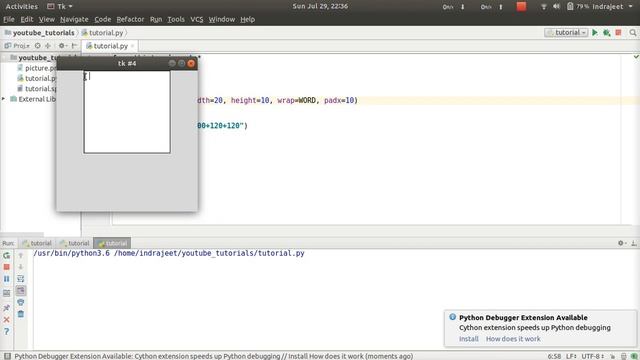
Task: Collapse all in Project panel
Action: [48, 46]
